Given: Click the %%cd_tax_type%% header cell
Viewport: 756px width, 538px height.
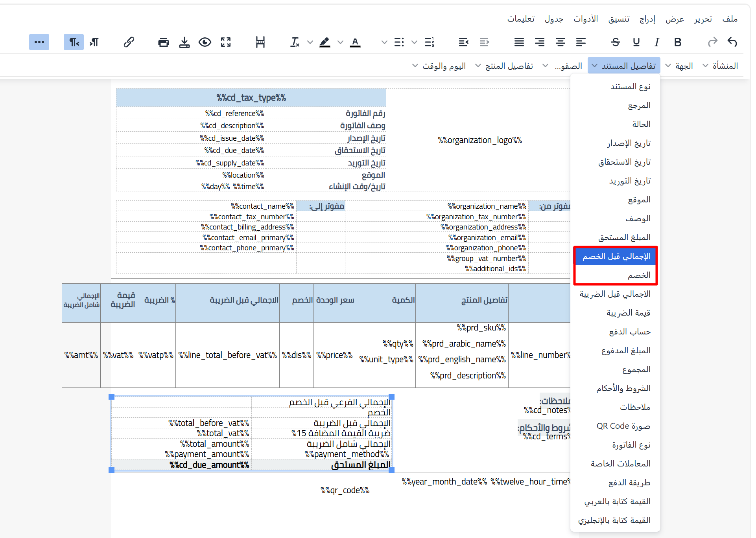Looking at the screenshot, I should tap(251, 97).
